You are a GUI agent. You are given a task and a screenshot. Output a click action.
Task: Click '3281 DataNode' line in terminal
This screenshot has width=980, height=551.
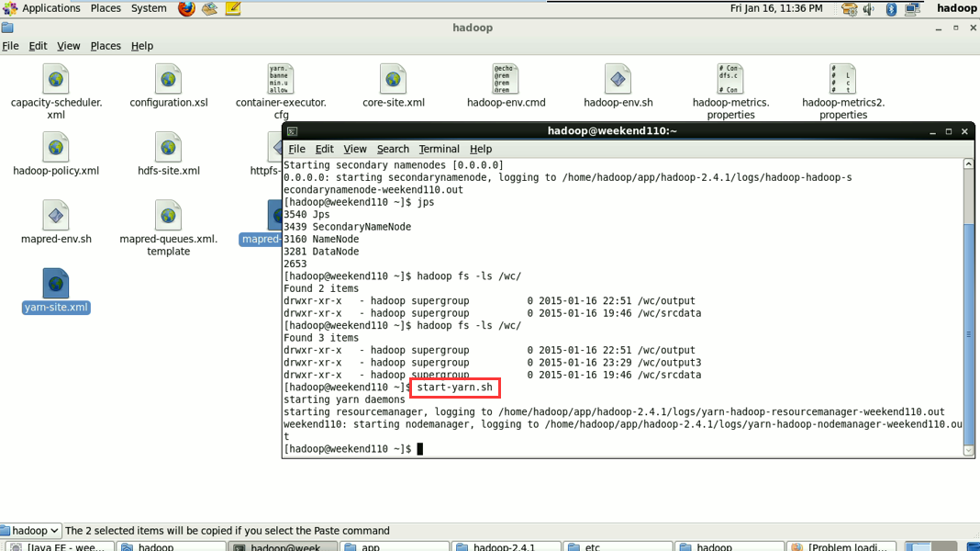(321, 252)
